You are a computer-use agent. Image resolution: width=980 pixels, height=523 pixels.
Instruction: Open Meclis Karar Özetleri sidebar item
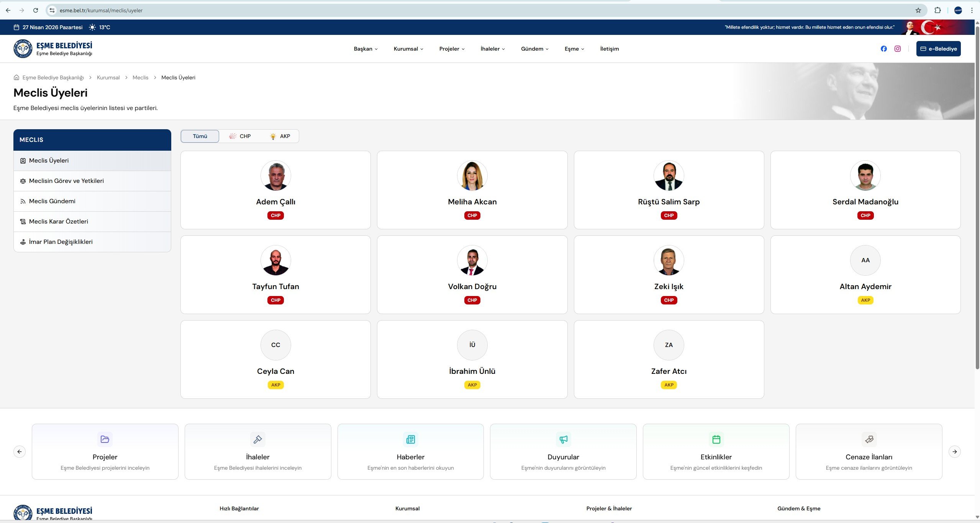(58, 222)
